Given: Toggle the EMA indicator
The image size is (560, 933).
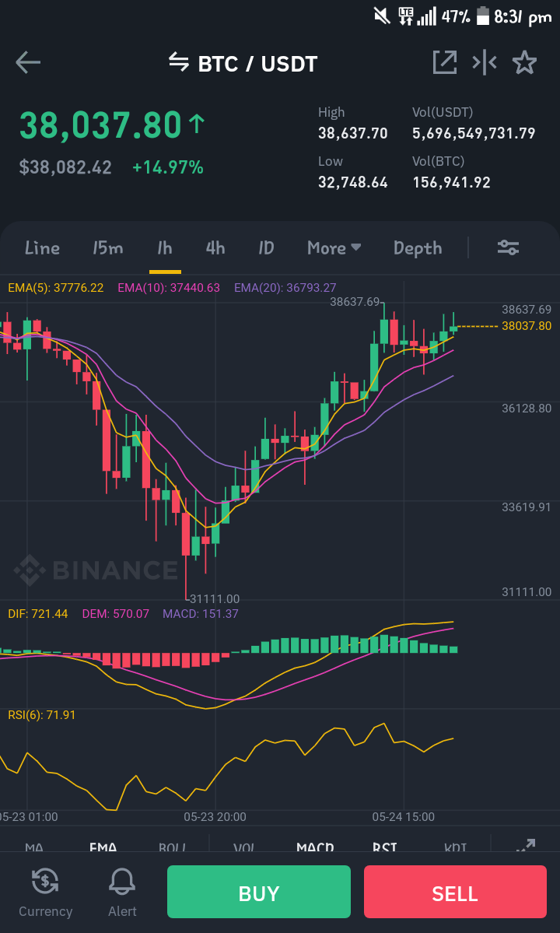Looking at the screenshot, I should click(x=103, y=847).
